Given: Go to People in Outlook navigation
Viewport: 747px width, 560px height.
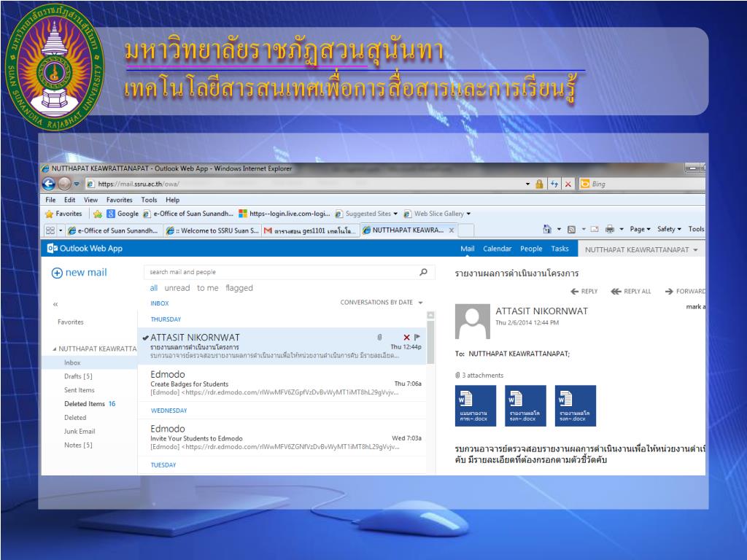Looking at the screenshot, I should point(531,249).
